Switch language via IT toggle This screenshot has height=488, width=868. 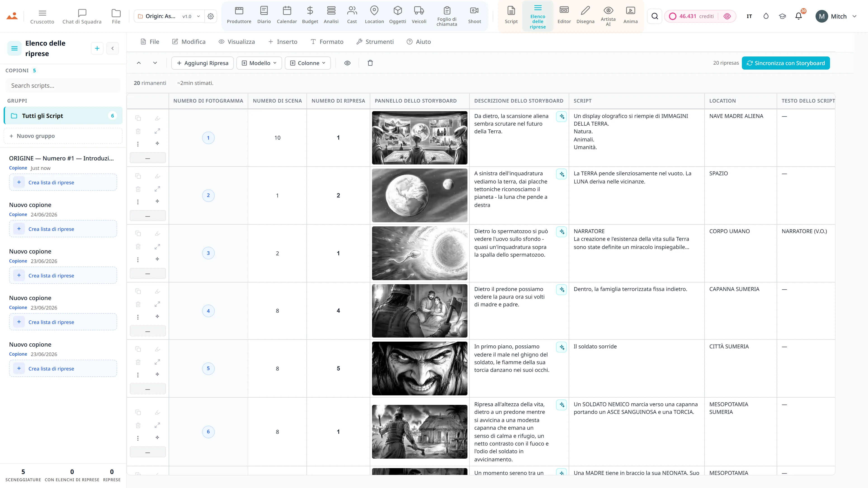coord(749,16)
